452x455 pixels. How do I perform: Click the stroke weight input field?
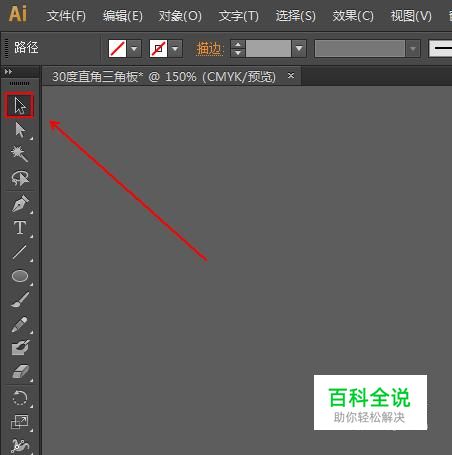tap(268, 49)
